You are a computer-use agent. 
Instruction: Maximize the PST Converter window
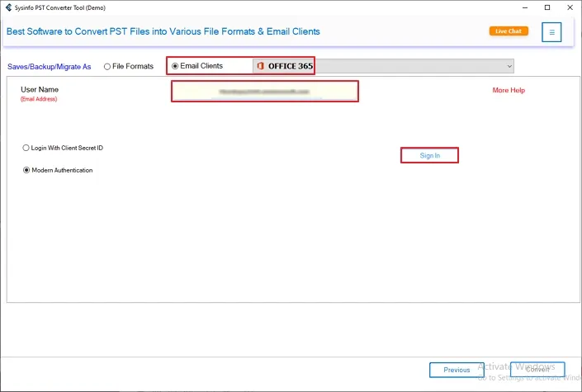pyautogui.click(x=547, y=7)
